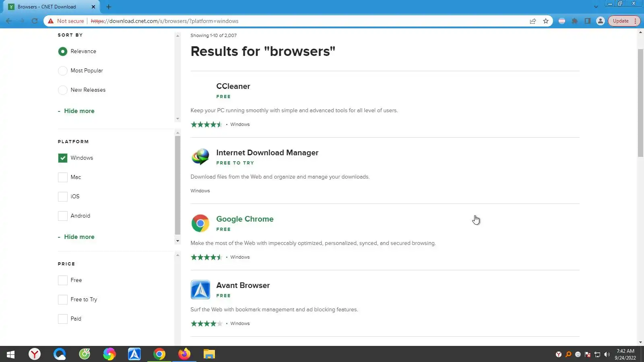The image size is (644, 362).
Task: Click the Google Chrome logo in results
Action: [x=200, y=223]
